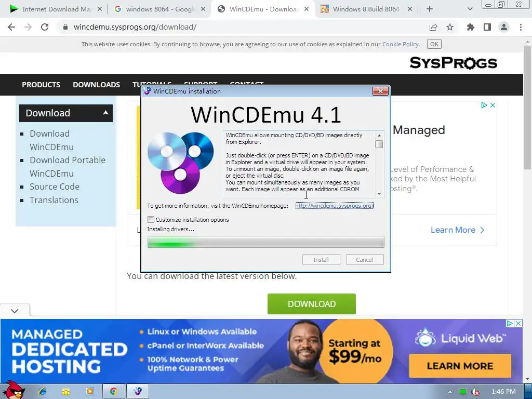The width and height of the screenshot is (532, 399).
Task: Open the Source Code link
Action: point(54,187)
